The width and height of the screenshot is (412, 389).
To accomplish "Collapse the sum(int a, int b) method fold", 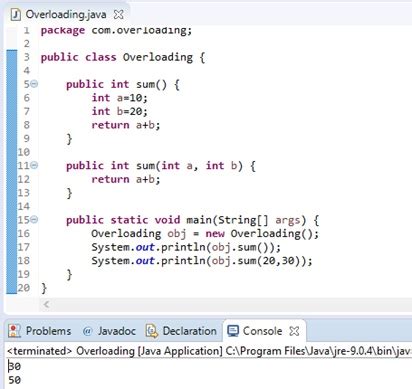I will click(35, 165).
